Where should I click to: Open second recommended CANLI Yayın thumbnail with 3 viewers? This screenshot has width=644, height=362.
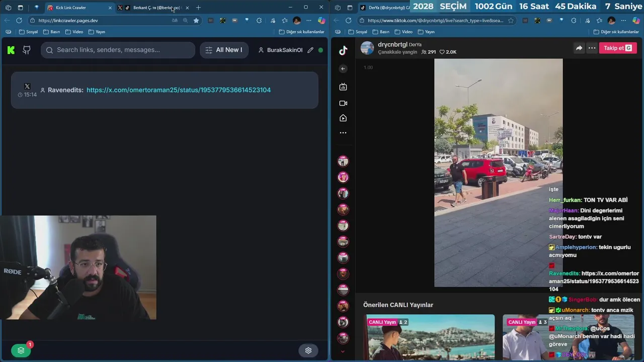[x=568, y=337]
